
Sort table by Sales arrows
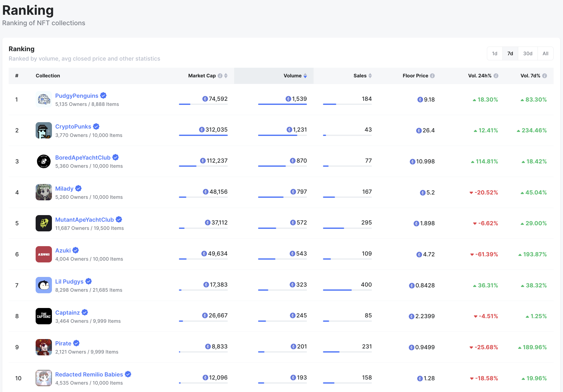(370, 76)
